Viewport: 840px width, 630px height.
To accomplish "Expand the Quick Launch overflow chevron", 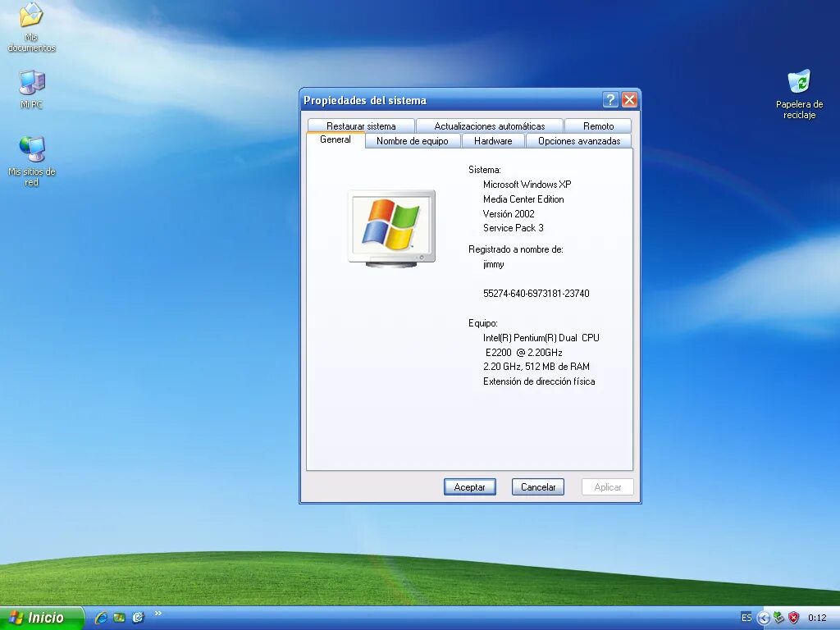I will point(158,614).
